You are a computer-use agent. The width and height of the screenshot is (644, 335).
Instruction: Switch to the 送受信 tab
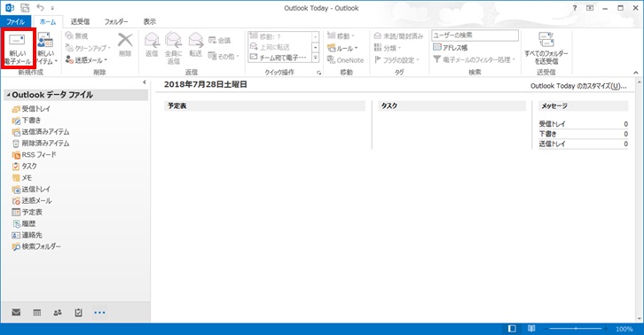(80, 21)
